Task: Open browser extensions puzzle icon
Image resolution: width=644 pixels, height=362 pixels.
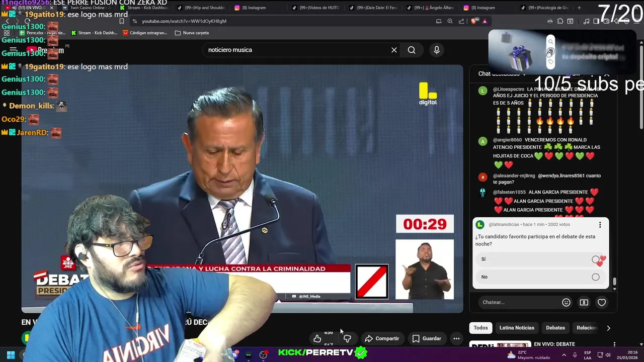Action: 559,21
